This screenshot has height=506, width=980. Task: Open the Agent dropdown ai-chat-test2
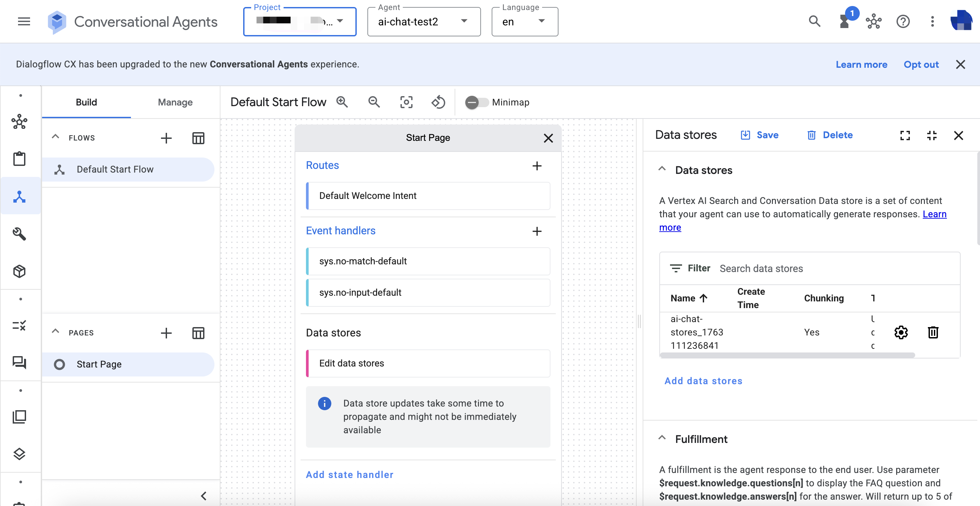[424, 22]
